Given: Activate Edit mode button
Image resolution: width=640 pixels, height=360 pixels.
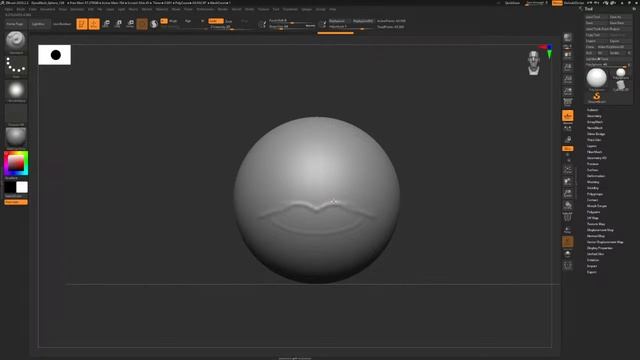Looking at the screenshot, I should (x=82, y=24).
